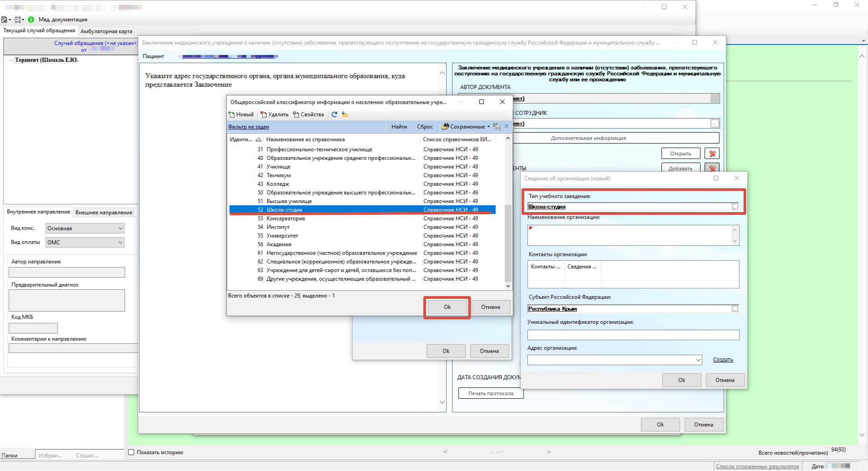Viewport: 868px width, 471px height.
Task: Expand the Адрес организации dropdown
Action: [x=698, y=360]
